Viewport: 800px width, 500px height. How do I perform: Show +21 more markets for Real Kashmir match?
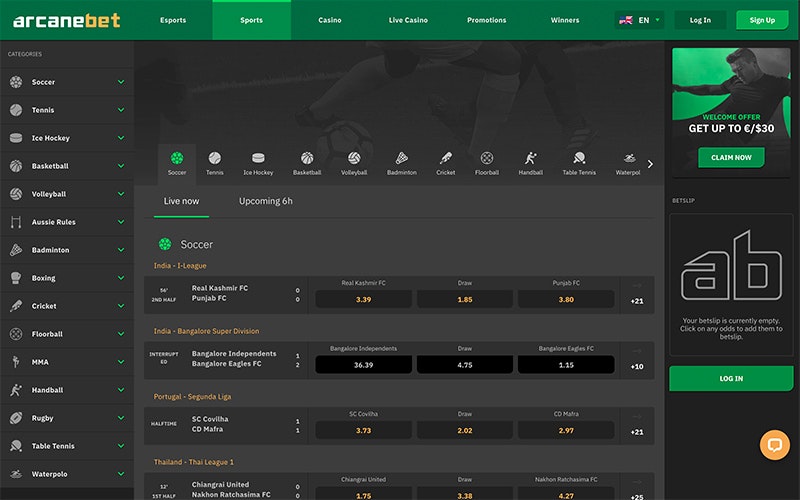click(x=637, y=301)
